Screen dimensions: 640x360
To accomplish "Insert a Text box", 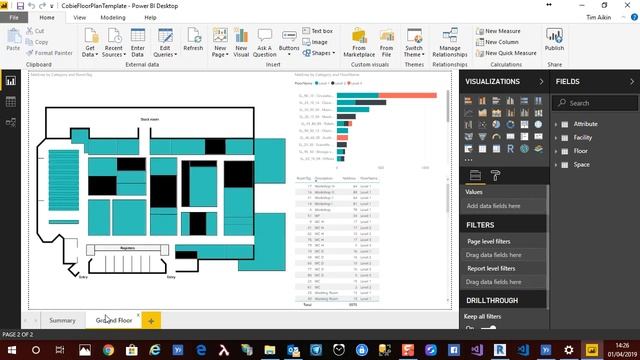I will click(x=318, y=31).
